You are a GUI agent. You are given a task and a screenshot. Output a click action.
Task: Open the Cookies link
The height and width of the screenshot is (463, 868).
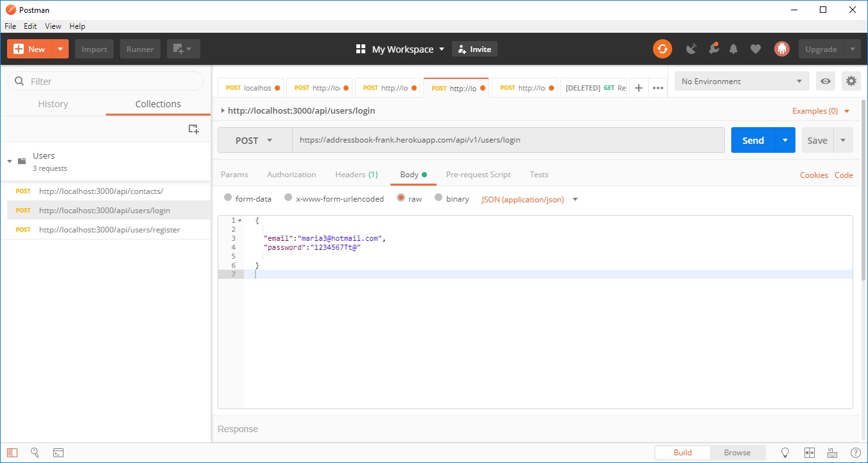(x=814, y=175)
